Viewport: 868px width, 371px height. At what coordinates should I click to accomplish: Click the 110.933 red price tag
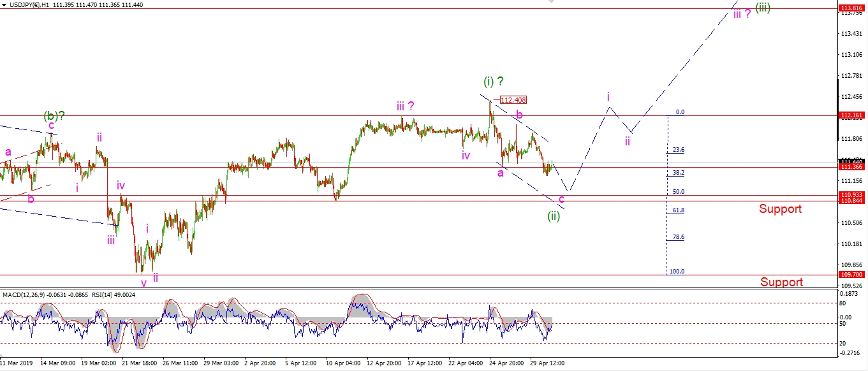(x=851, y=194)
